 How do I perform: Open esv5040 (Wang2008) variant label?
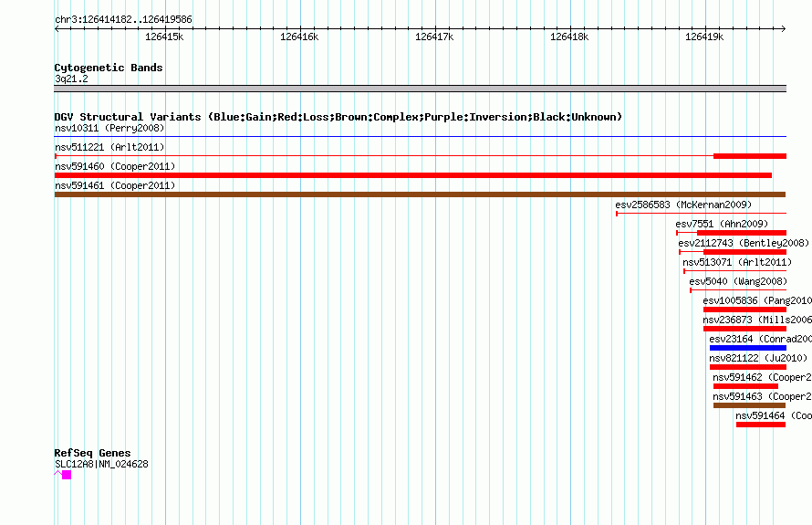click(738, 281)
